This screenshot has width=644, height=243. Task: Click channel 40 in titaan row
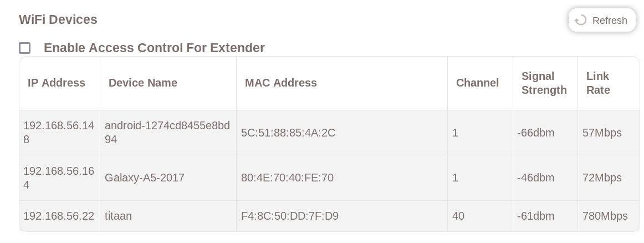[458, 216]
